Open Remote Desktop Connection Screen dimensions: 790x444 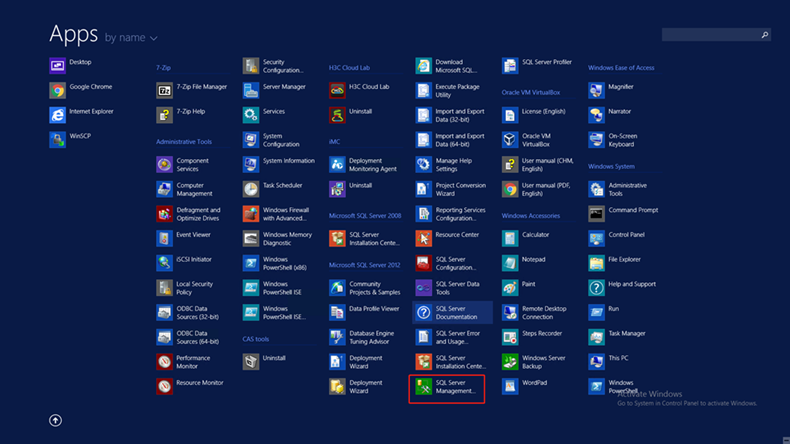tap(535, 312)
